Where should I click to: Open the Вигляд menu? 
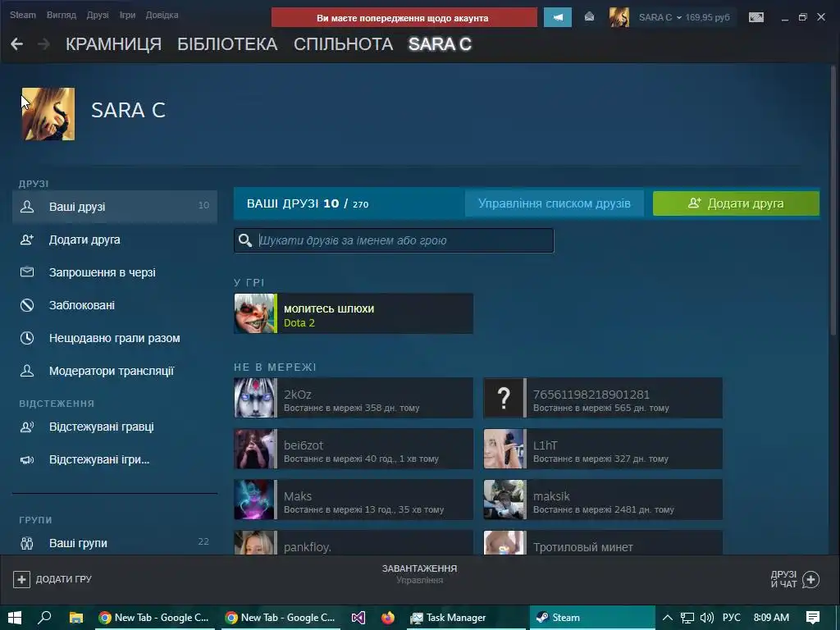61,15
